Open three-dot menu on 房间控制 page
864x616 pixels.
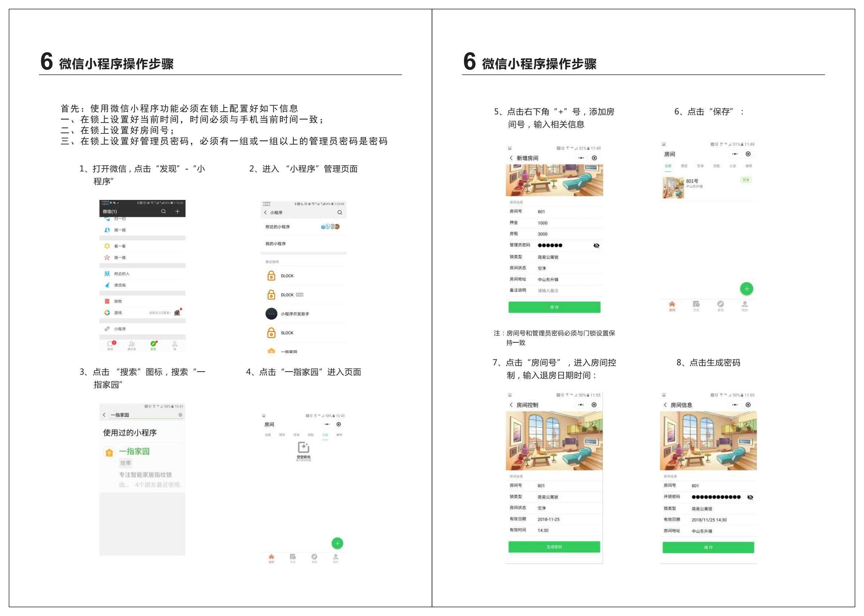580,405
